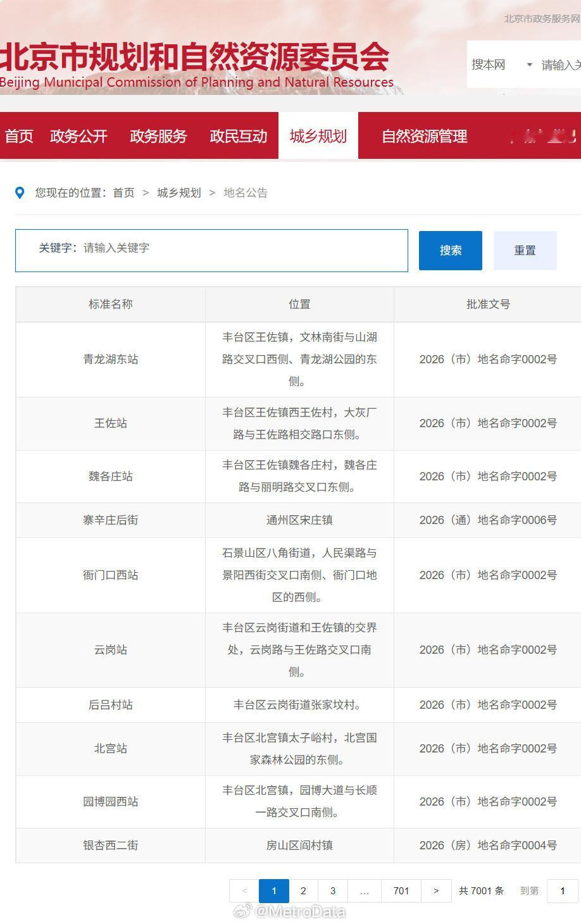This screenshot has width=581, height=924.
Task: Open the 自然资源管理 navigation tab
Action: coord(425,136)
